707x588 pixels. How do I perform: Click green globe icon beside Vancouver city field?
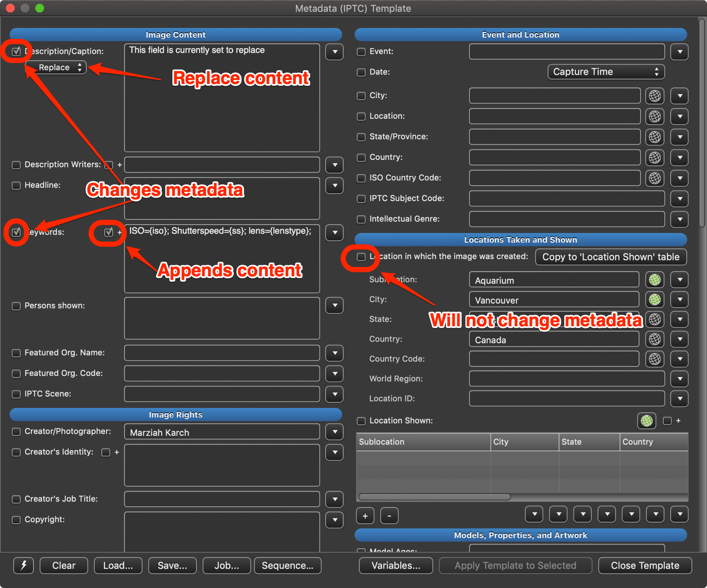click(x=655, y=299)
